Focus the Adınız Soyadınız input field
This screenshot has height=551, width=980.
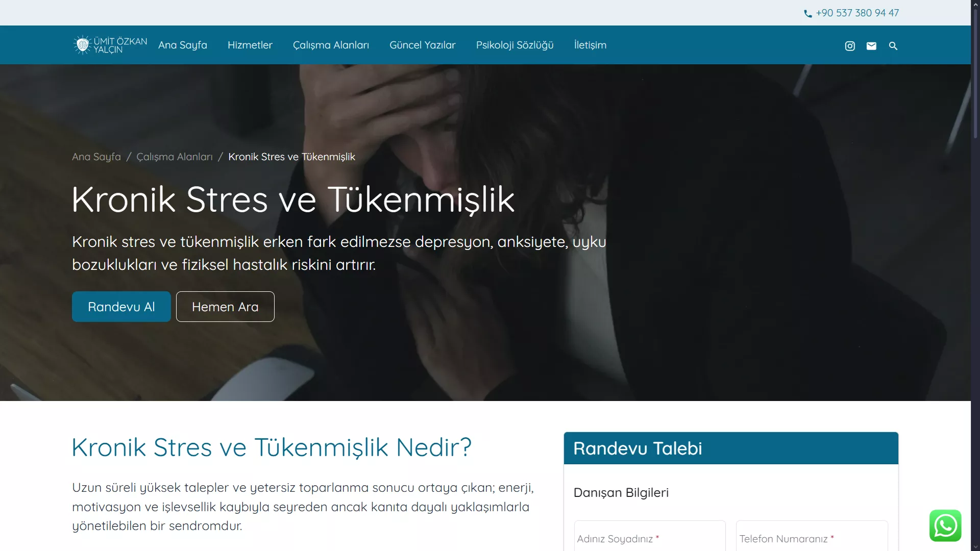coord(650,537)
